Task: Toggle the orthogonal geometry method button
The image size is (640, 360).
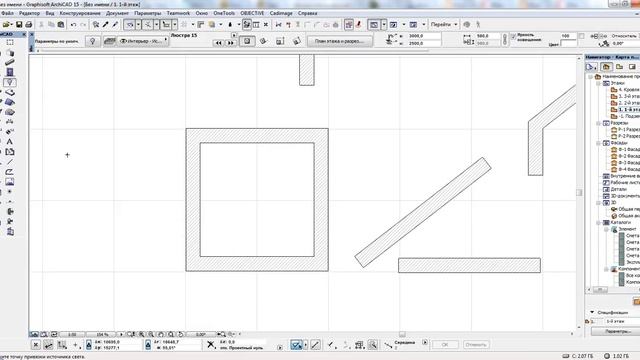Action: click(247, 41)
